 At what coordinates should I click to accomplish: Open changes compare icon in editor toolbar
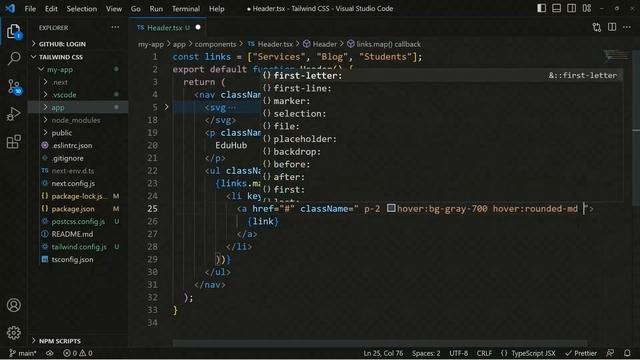pyautogui.click(x=597, y=27)
